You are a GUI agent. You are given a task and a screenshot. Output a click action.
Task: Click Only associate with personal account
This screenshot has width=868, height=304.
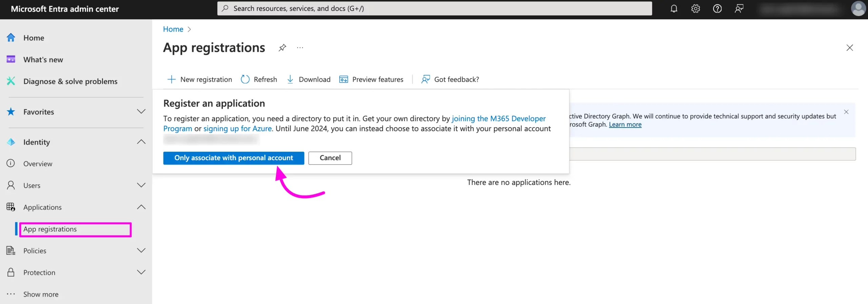tap(234, 158)
